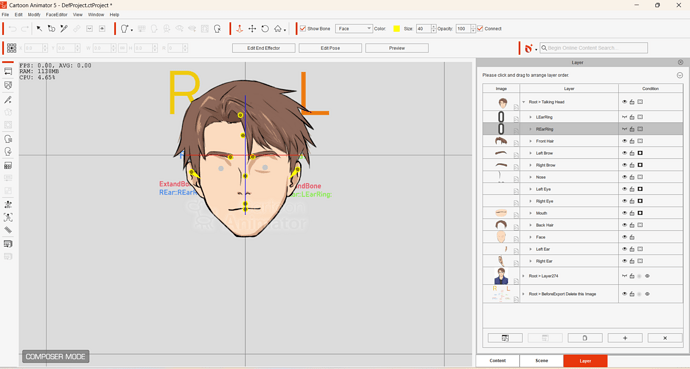
Task: Select the head profile icon with cursor
Action: click(x=217, y=29)
